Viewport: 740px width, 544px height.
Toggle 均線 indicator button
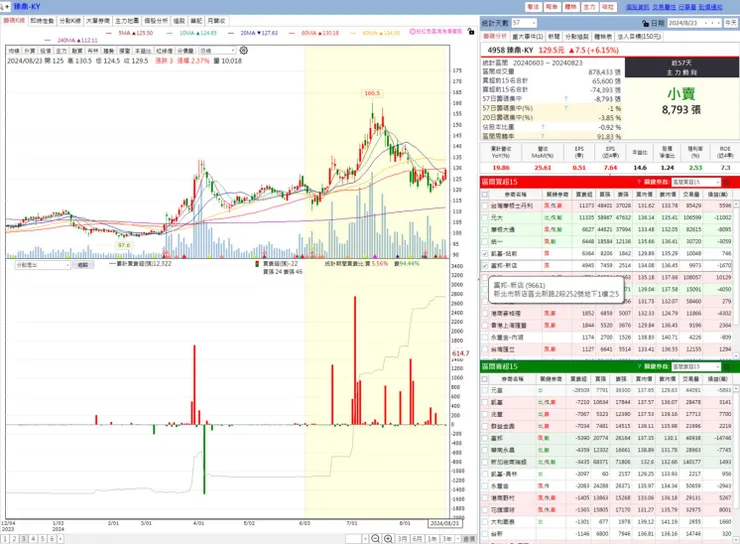[13, 50]
